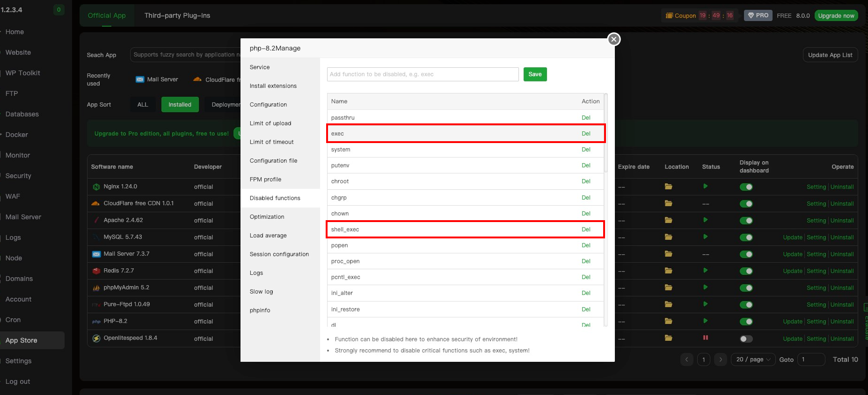Open the Openlitespeed folder location icon
Screen dimensions: 868x395
point(668,338)
